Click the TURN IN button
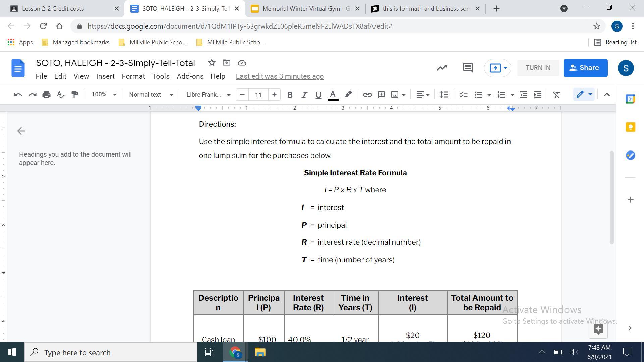The width and height of the screenshot is (644, 362). pos(538,68)
